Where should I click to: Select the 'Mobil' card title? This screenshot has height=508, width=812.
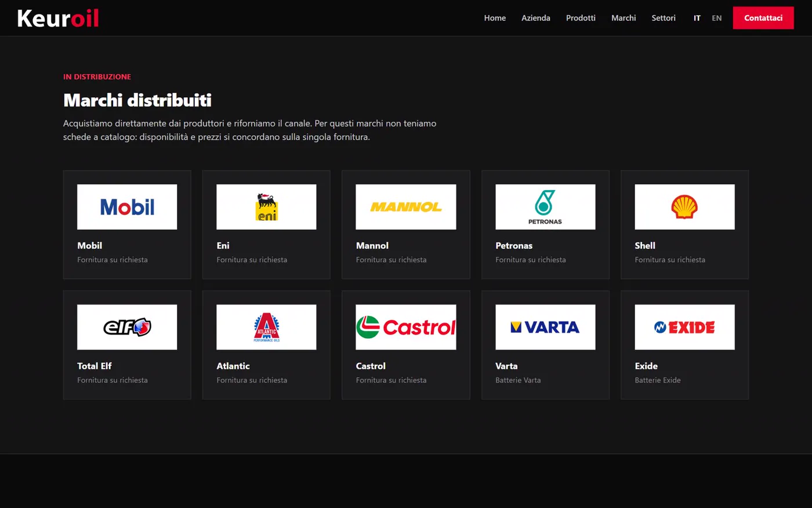point(90,246)
